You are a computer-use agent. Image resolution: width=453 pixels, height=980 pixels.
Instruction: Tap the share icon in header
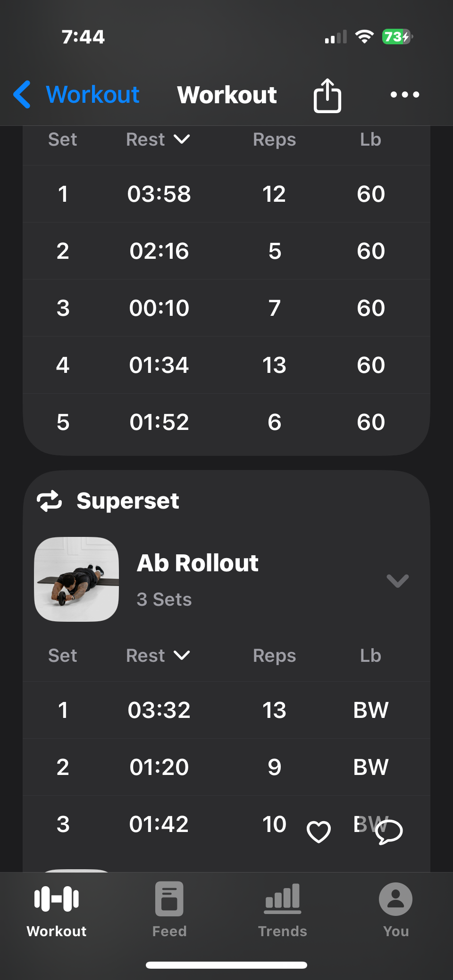327,95
